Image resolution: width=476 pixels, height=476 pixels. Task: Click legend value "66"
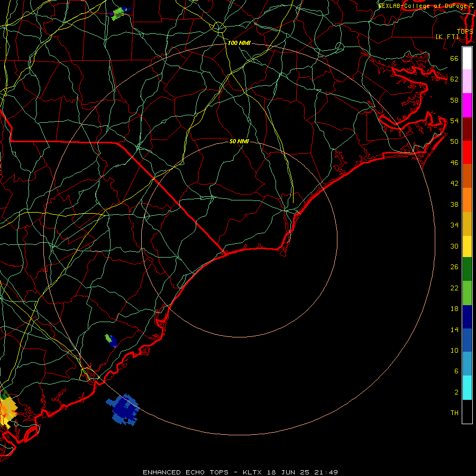[454, 58]
